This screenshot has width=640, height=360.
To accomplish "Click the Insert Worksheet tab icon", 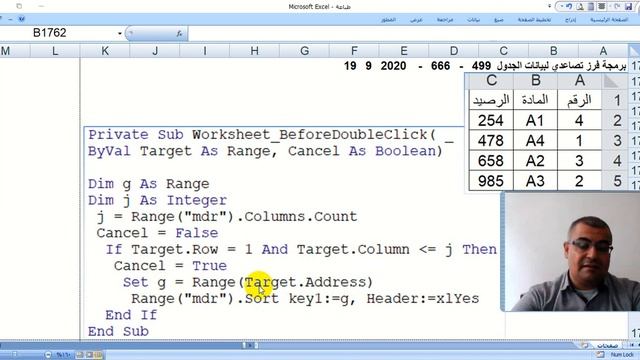I will point(585,345).
